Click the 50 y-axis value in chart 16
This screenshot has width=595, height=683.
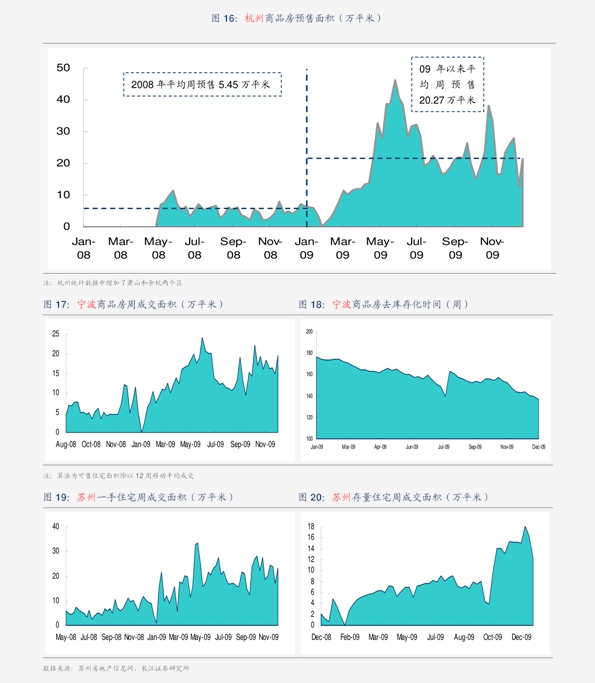pos(63,68)
